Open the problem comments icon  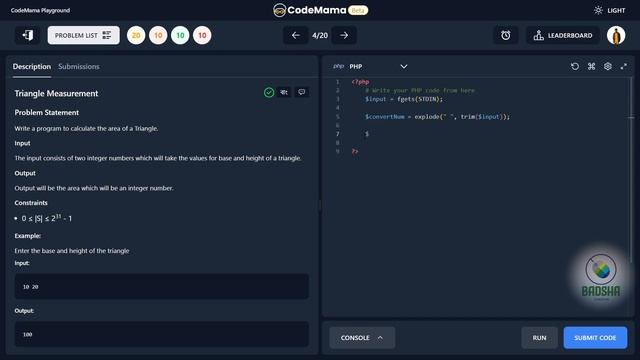click(301, 93)
